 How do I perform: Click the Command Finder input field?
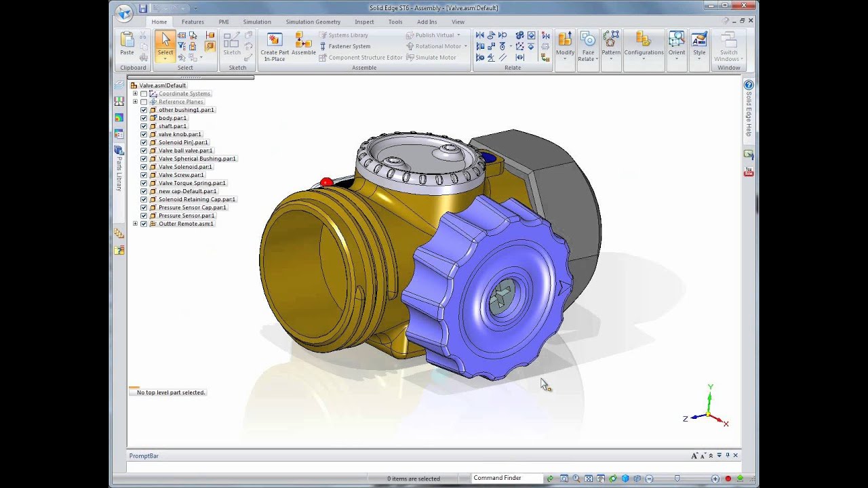[507, 479]
